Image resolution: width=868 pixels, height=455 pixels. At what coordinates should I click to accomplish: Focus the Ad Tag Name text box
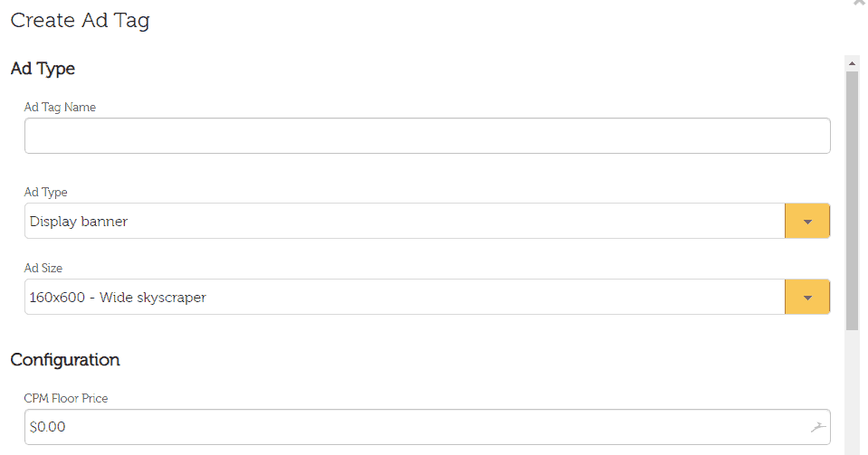(x=427, y=136)
